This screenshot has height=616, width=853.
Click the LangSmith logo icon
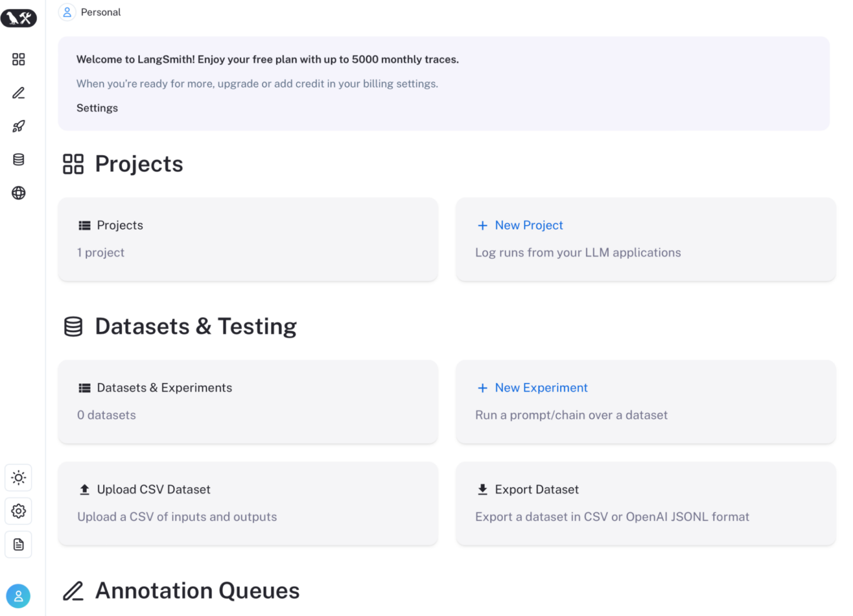point(18,18)
